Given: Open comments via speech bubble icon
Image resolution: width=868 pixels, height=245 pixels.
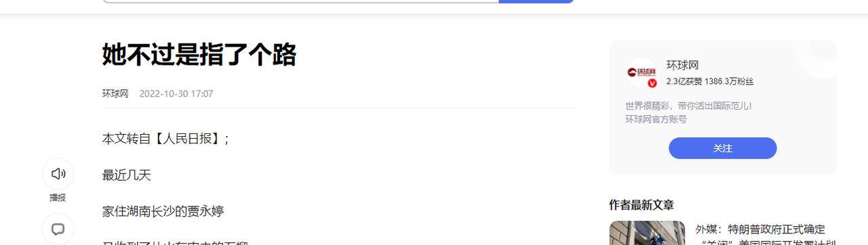Looking at the screenshot, I should [58, 229].
